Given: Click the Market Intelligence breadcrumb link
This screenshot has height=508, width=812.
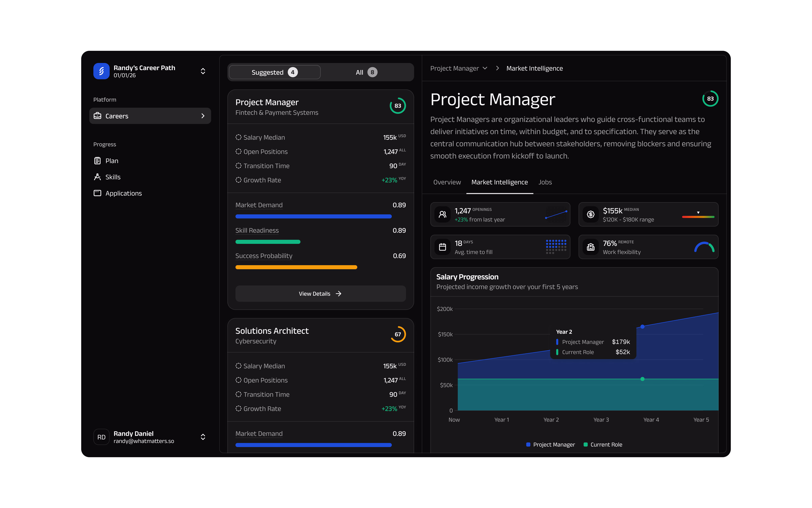Looking at the screenshot, I should (x=535, y=68).
